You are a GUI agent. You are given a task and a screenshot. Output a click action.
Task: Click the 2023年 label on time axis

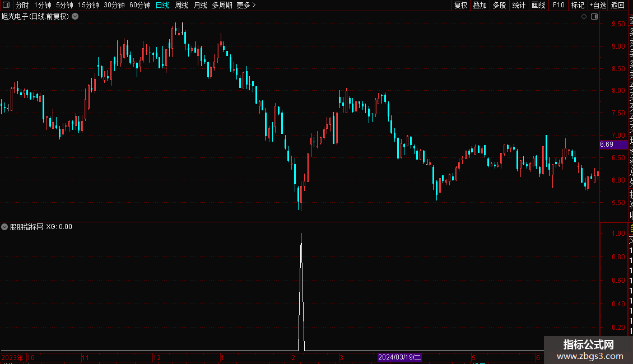coord(12,357)
